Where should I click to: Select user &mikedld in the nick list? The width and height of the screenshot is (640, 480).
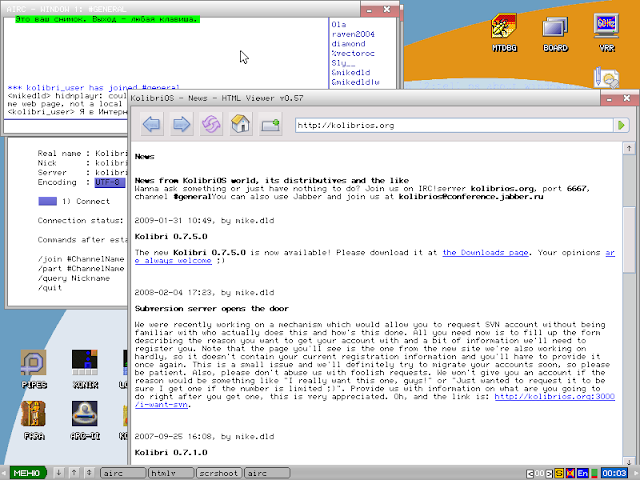pyautogui.click(x=351, y=72)
